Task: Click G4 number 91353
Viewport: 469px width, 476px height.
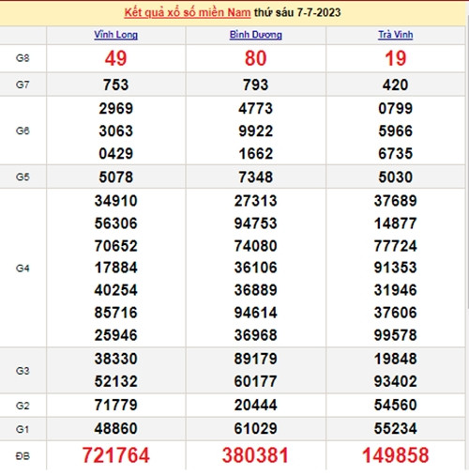Action: [396, 268]
